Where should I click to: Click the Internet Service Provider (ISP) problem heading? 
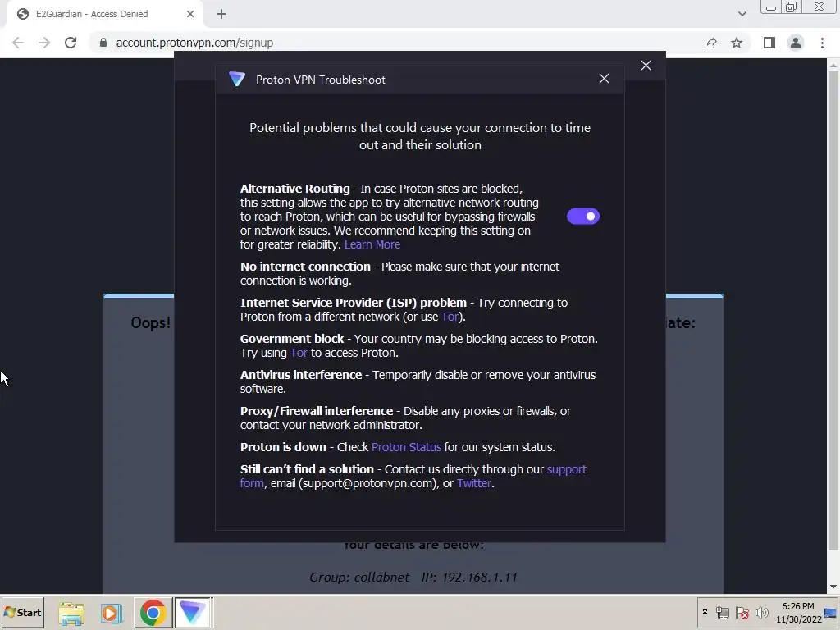pos(353,303)
